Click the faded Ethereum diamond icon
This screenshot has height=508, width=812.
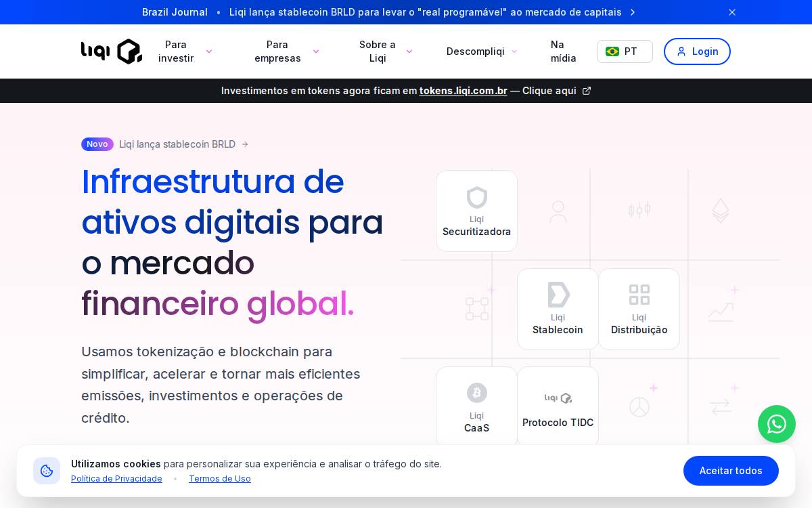721,211
